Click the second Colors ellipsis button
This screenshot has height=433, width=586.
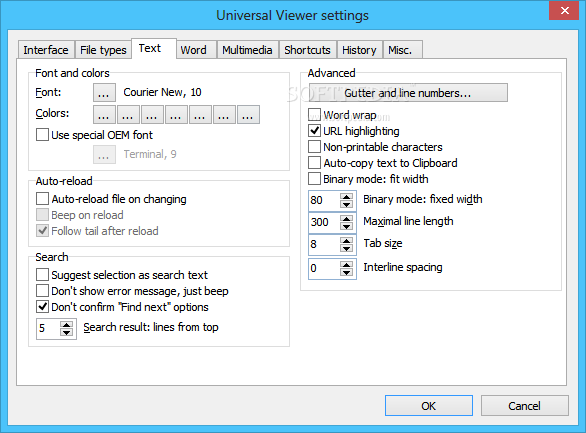click(x=128, y=114)
